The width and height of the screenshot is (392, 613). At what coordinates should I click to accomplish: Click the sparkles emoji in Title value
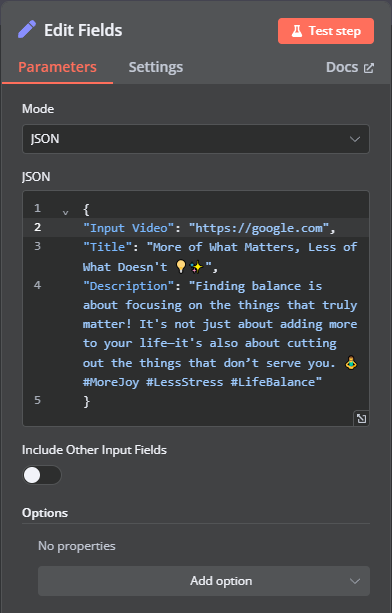(197, 267)
